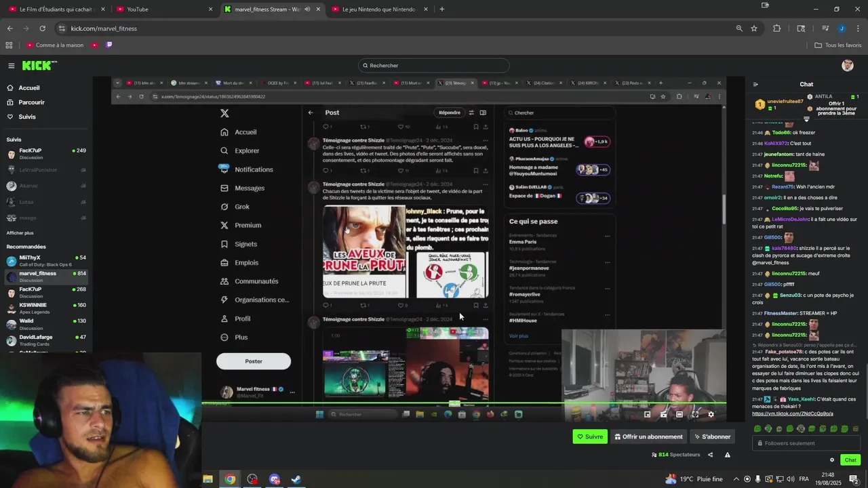Image resolution: width=868 pixels, height=488 pixels.
Task: Mute the marvel_fitness tab audio icon
Action: point(307,9)
